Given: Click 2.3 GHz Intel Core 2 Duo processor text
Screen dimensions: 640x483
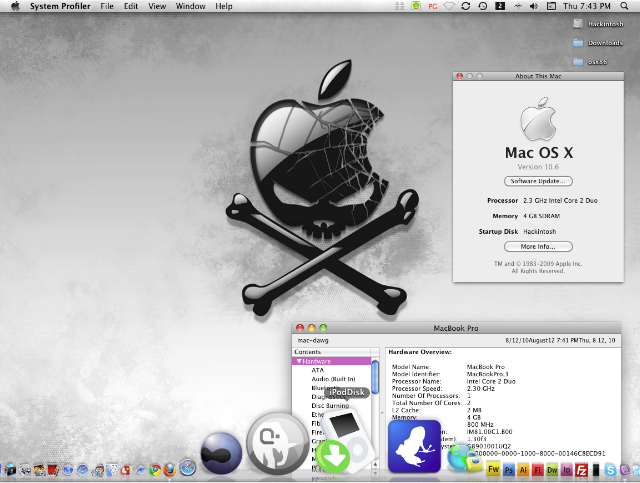Looking at the screenshot, I should point(560,200).
